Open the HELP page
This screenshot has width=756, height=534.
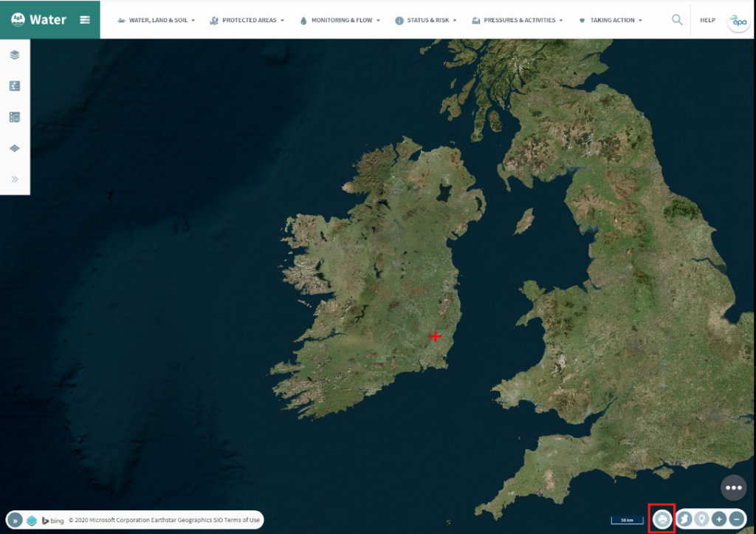coord(707,20)
